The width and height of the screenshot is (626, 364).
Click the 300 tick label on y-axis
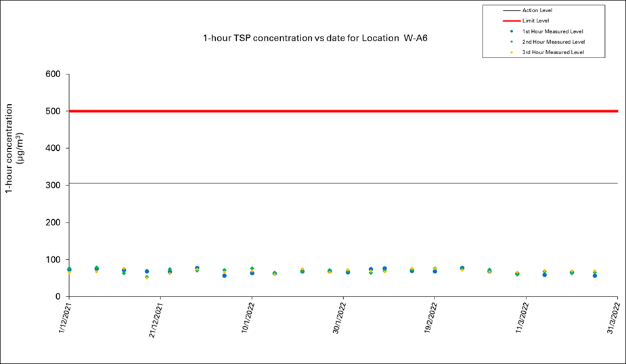pos(53,185)
